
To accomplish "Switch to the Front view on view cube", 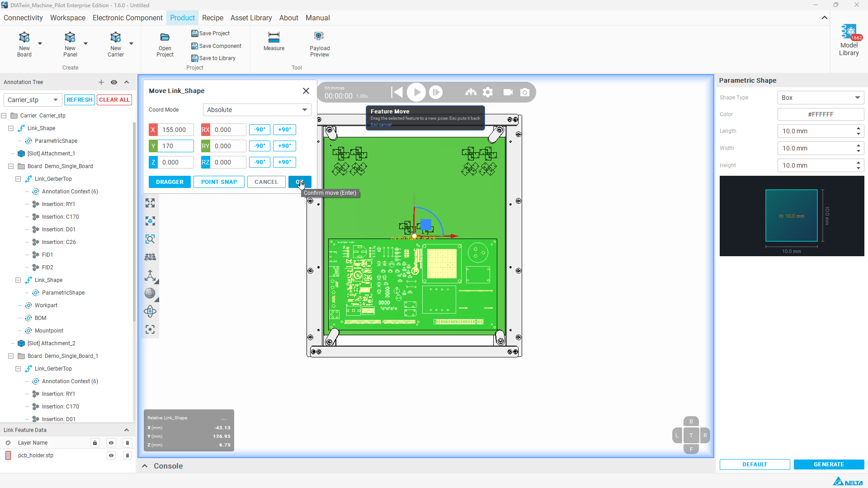I will click(691, 449).
